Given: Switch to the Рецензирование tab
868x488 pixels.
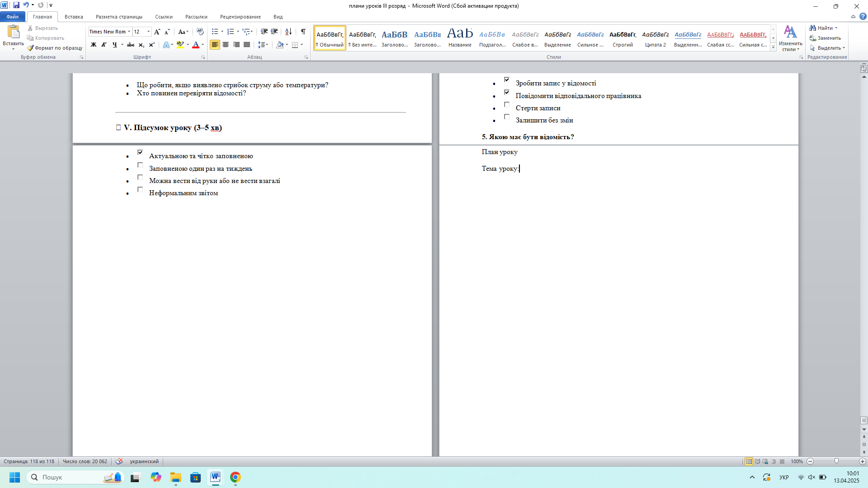Looking at the screenshot, I should coord(240,17).
